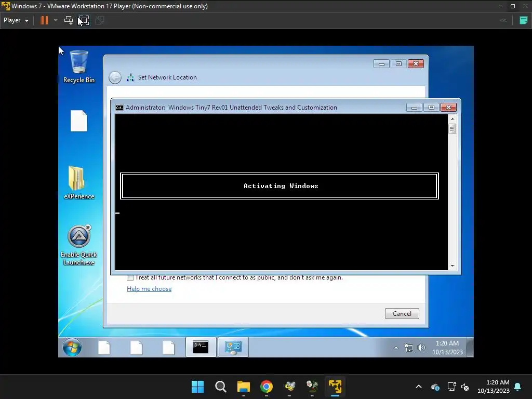Click third blank pinned taskbar icon
Viewport: 532px width, 399px height.
click(x=169, y=348)
